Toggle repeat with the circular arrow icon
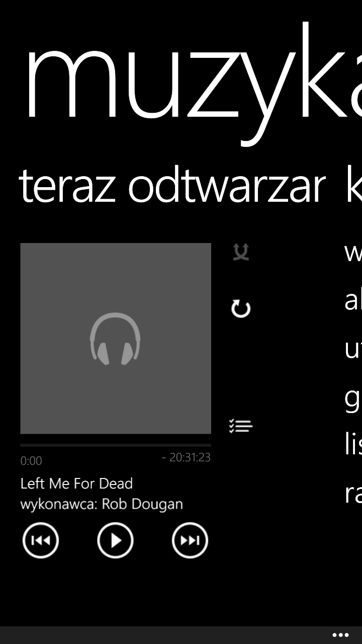The height and width of the screenshot is (644, 362). coord(241,308)
